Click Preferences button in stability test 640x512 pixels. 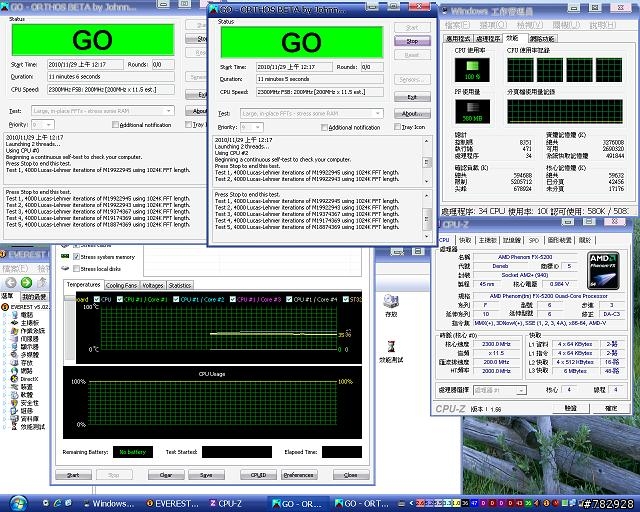pyautogui.click(x=299, y=475)
